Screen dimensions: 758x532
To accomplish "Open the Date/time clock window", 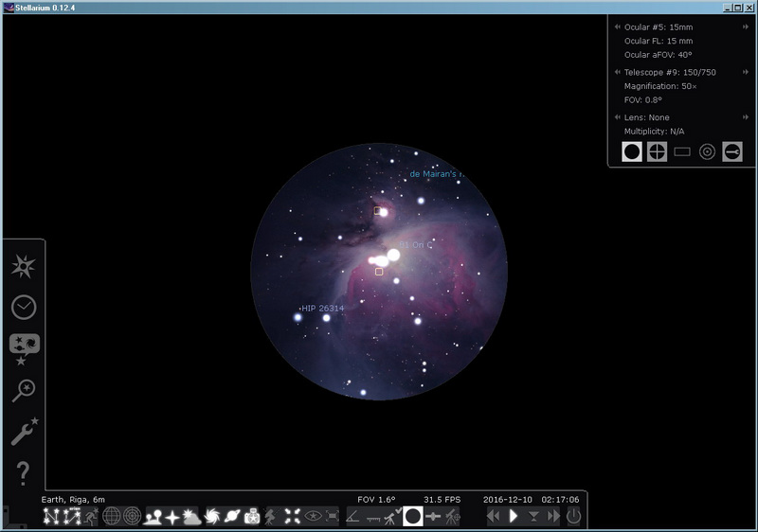I will coord(24,307).
